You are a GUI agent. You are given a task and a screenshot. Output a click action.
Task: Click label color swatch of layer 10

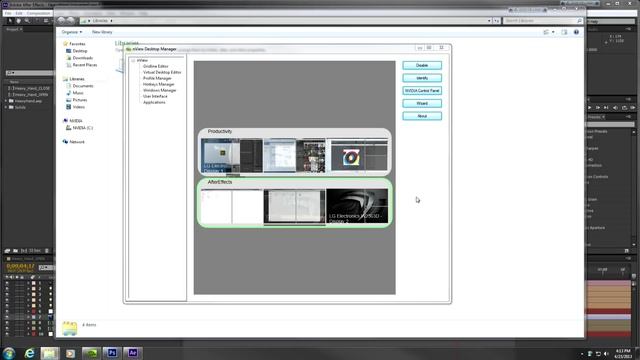pyautogui.click(x=34, y=334)
